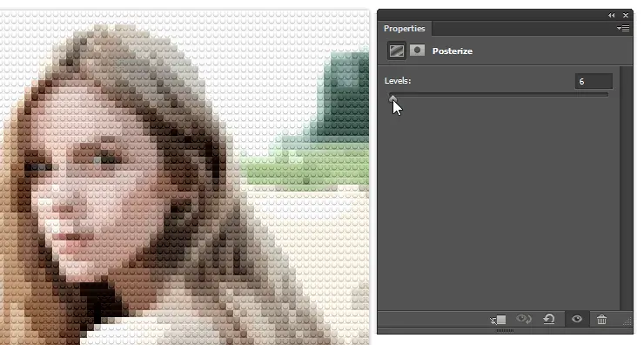Open the Properties panel flyout menu

pyautogui.click(x=623, y=29)
